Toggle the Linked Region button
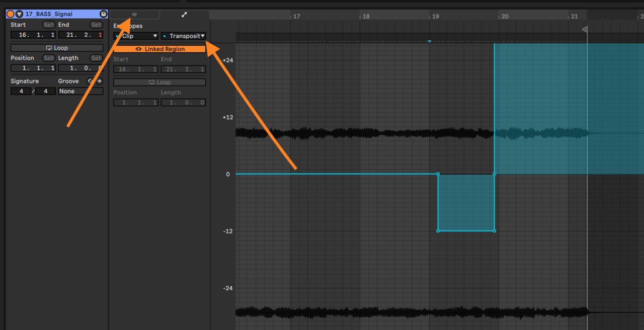 (159, 49)
